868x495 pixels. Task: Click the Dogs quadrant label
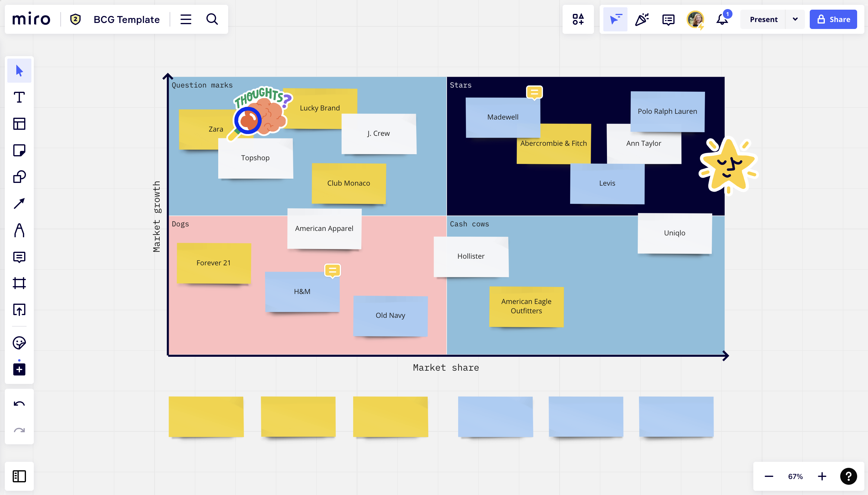coord(180,224)
